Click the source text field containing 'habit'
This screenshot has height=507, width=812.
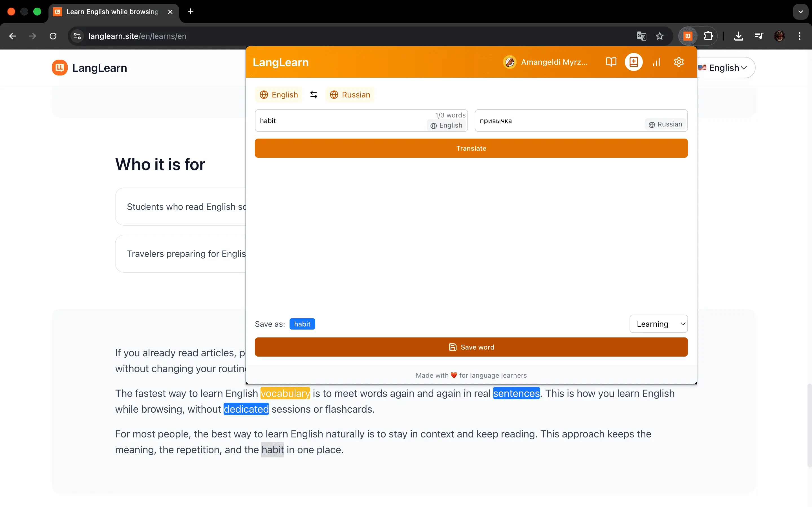click(361, 120)
